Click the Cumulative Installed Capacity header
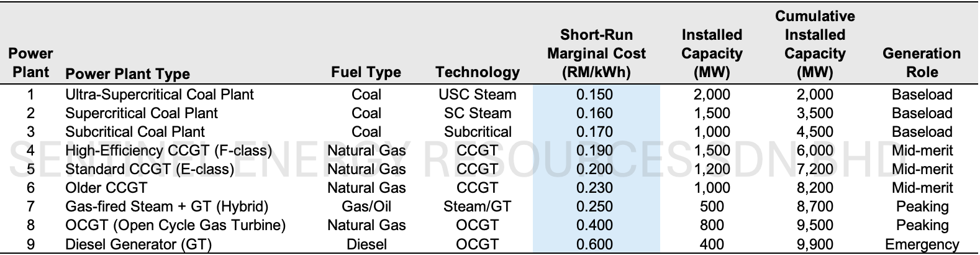The image size is (980, 255). point(815,44)
